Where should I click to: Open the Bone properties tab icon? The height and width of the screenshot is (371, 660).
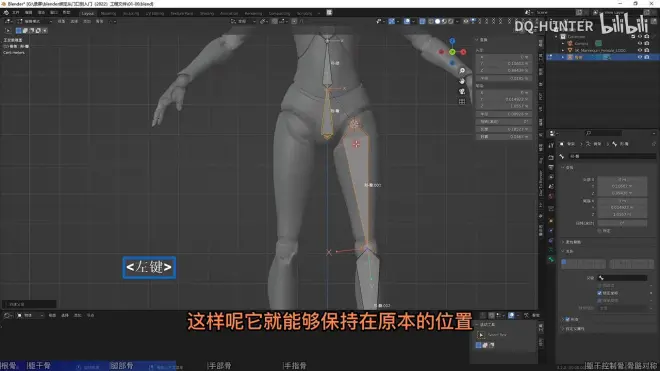coord(551,260)
